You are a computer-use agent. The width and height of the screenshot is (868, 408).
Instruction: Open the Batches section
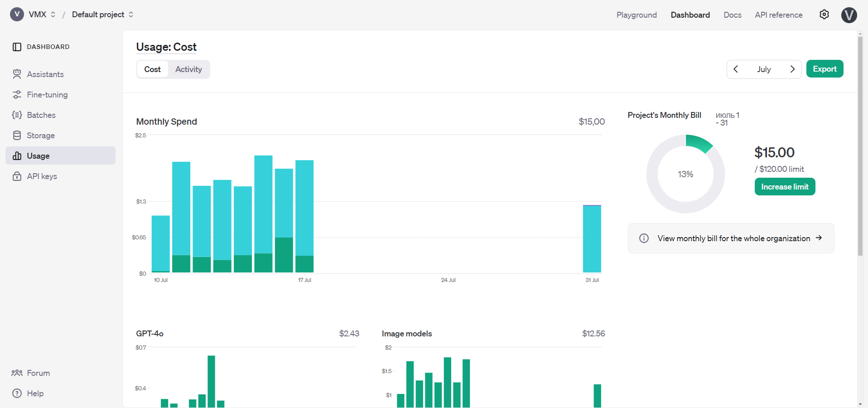[x=41, y=115]
